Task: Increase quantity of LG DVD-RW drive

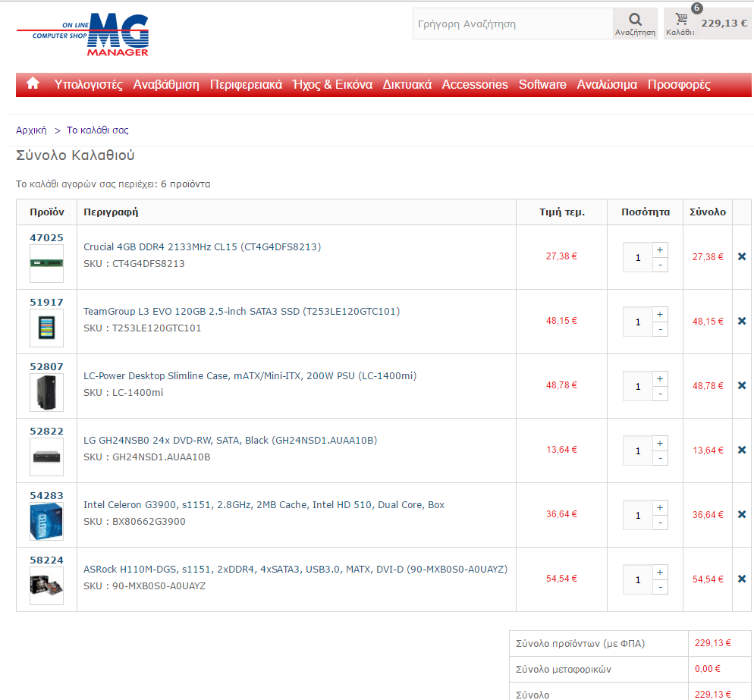Action: click(660, 443)
